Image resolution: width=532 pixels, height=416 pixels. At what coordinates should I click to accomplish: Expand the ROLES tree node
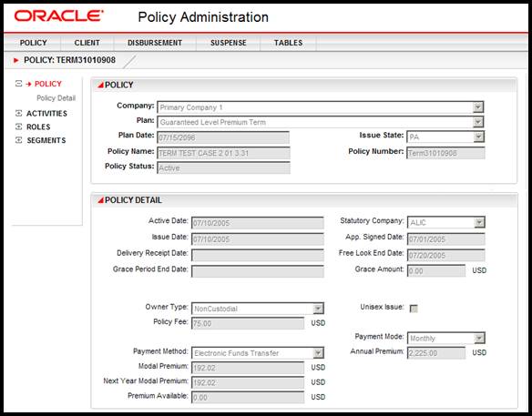[x=18, y=127]
